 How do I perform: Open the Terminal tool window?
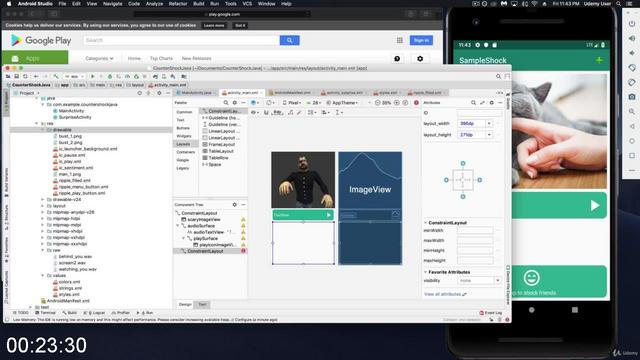[x=45, y=313]
